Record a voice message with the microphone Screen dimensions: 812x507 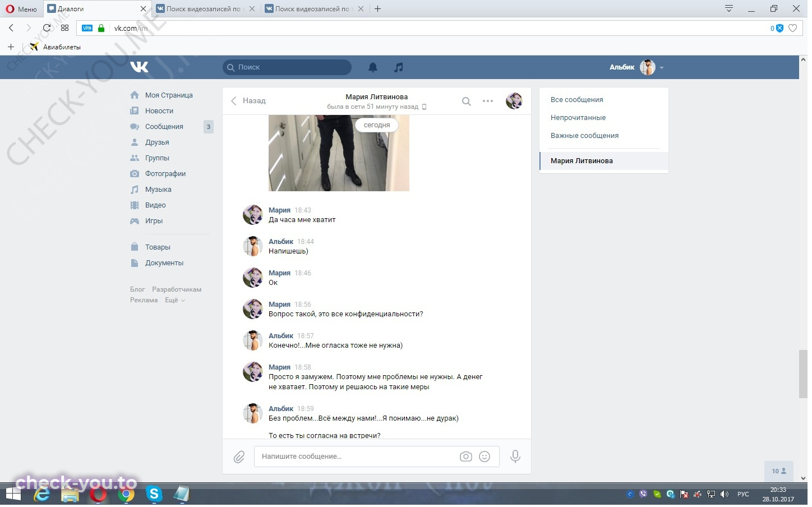515,457
